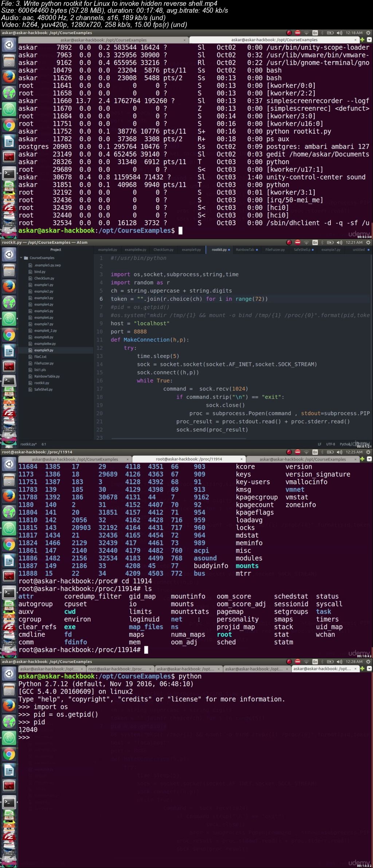Viewport: 373px width, 868px height.
Task: Open Google Chrome from the dock in the ps aux frame
Action: point(9,125)
